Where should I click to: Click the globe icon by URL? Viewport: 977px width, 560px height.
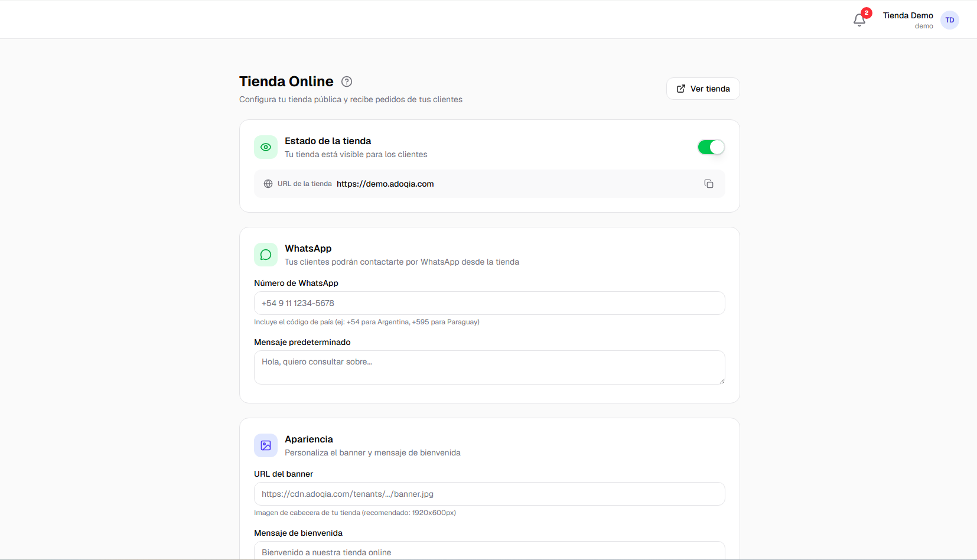click(x=268, y=184)
